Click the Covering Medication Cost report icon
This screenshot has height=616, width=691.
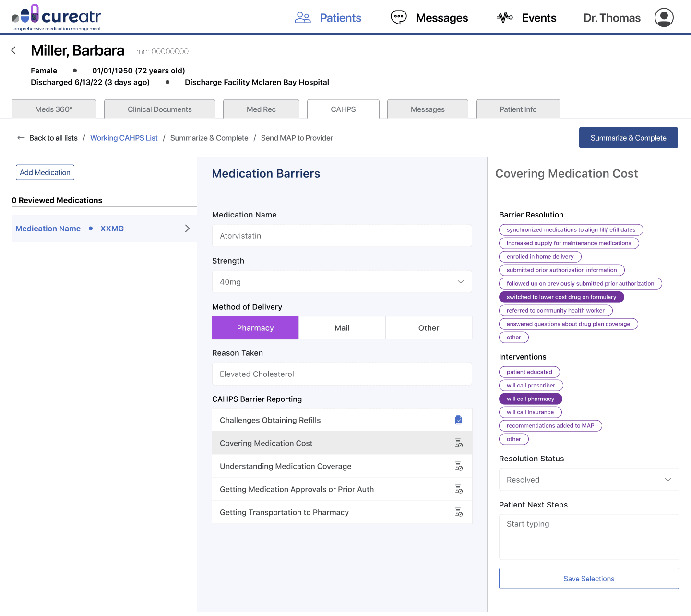pyautogui.click(x=459, y=443)
